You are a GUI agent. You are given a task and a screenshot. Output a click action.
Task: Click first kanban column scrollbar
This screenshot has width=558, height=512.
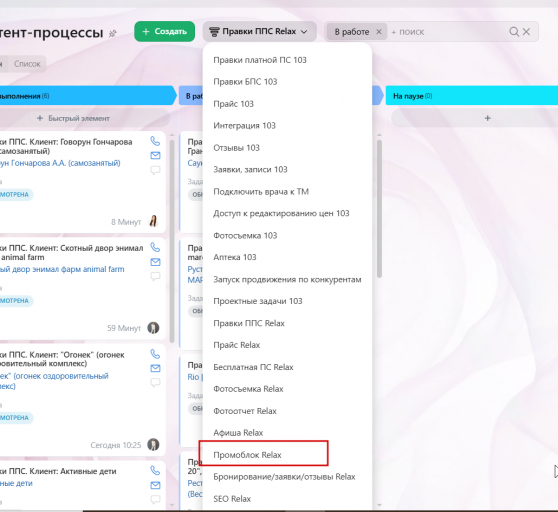point(172,241)
